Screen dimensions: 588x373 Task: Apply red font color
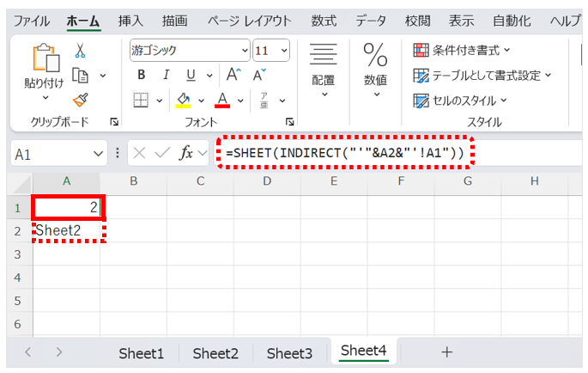(x=222, y=101)
